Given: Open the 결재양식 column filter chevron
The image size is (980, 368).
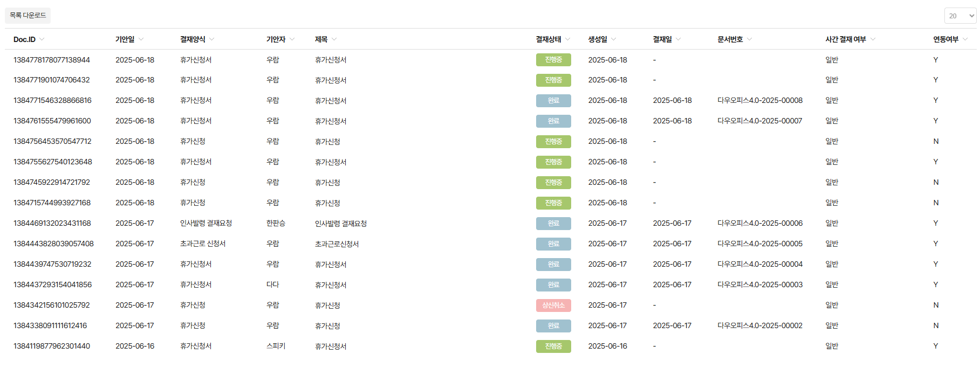Looking at the screenshot, I should point(212,39).
